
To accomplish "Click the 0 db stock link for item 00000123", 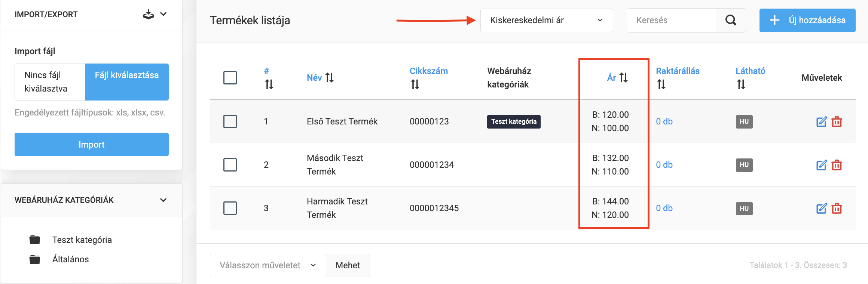I will [x=664, y=121].
